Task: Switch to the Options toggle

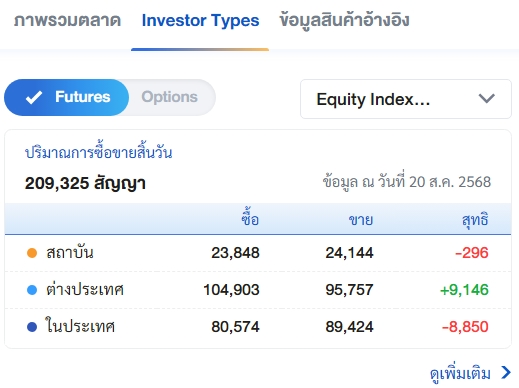Action: pyautogui.click(x=170, y=97)
